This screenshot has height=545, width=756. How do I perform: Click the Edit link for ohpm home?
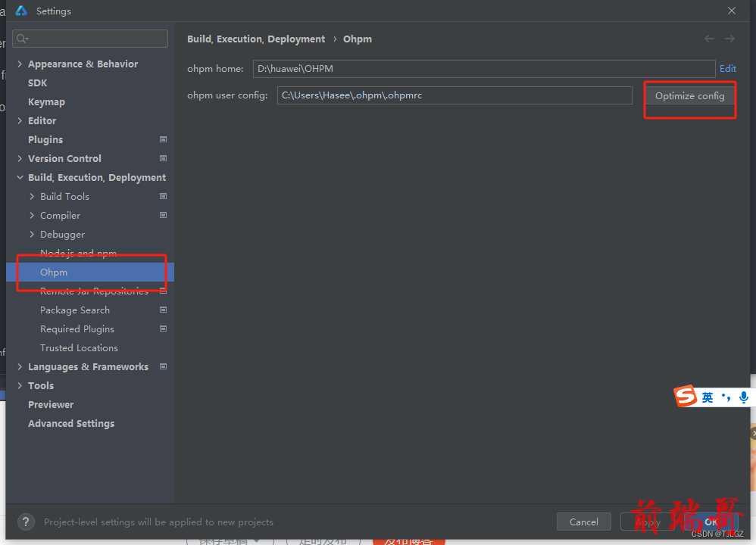727,68
